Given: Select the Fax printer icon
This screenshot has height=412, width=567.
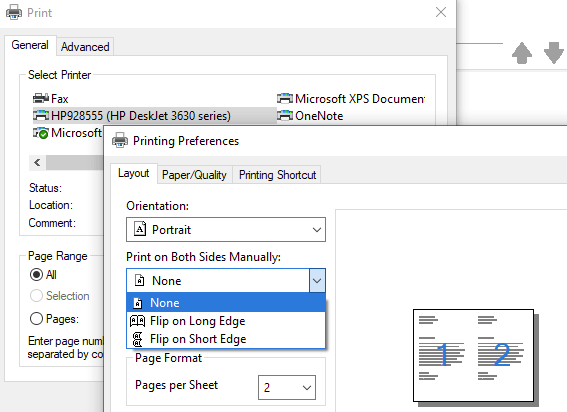Looking at the screenshot, I should tap(40, 98).
